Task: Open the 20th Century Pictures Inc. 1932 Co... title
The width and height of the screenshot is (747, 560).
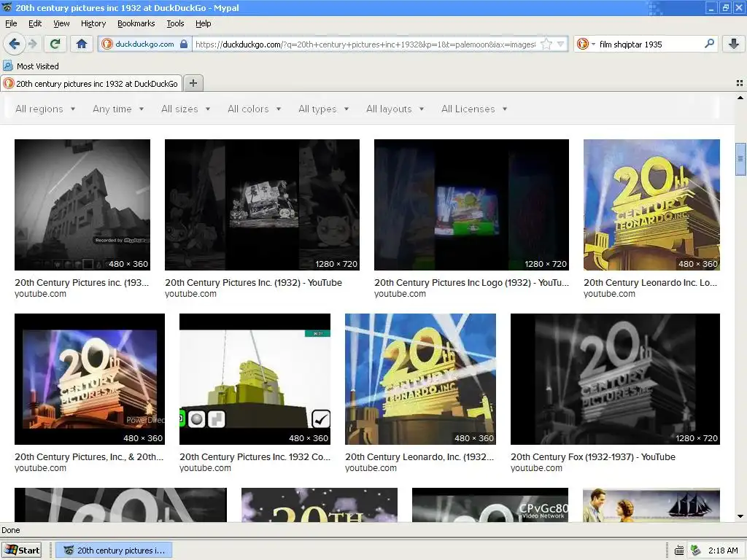Action: pyautogui.click(x=255, y=456)
